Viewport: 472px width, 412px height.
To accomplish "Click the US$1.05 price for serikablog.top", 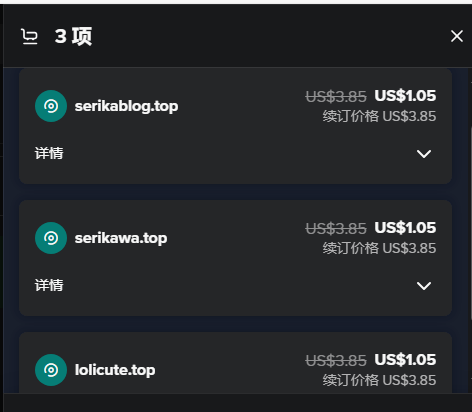I will 405,96.
